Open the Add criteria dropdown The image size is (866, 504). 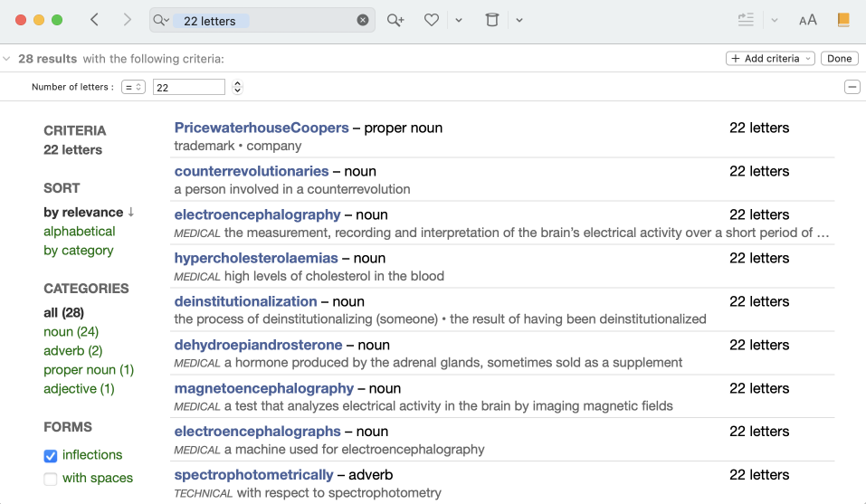coord(770,59)
